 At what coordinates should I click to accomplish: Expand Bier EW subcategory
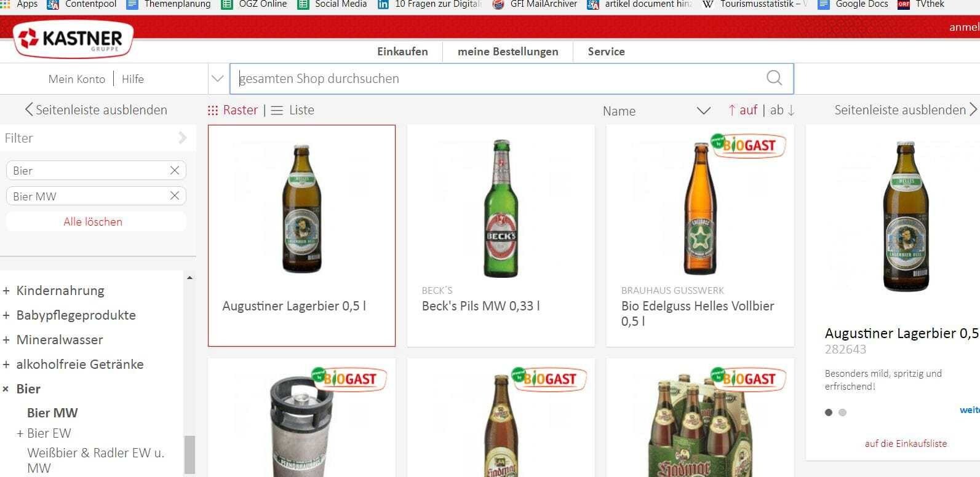click(x=20, y=433)
